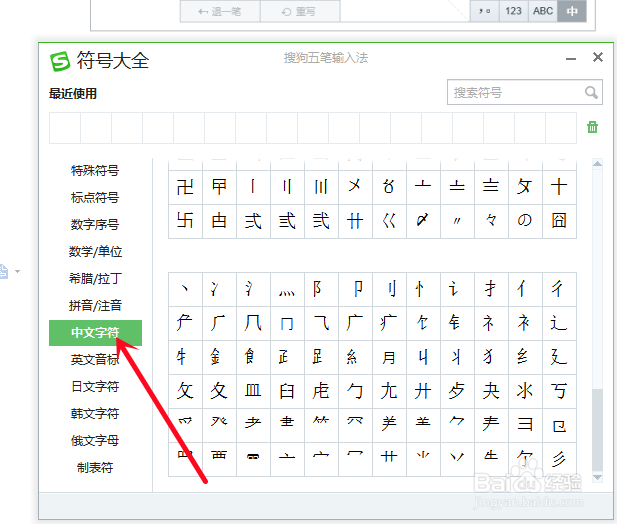Open 日文字符 category
Image resolution: width=617 pixels, height=524 pixels.
pyautogui.click(x=95, y=386)
